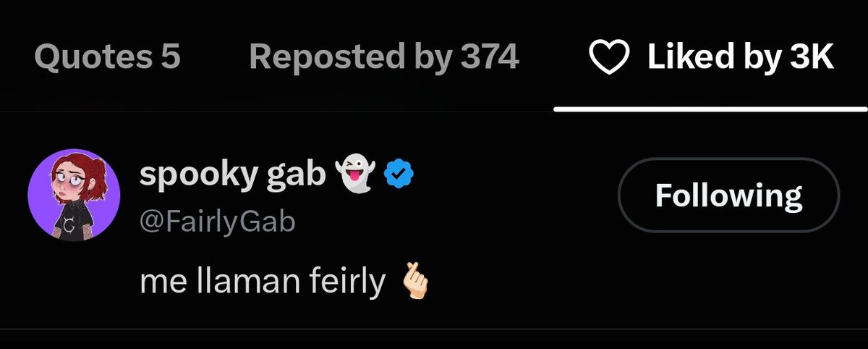The width and height of the screenshot is (868, 349).
Task: Click the blue verified checkmark badge
Action: (399, 174)
